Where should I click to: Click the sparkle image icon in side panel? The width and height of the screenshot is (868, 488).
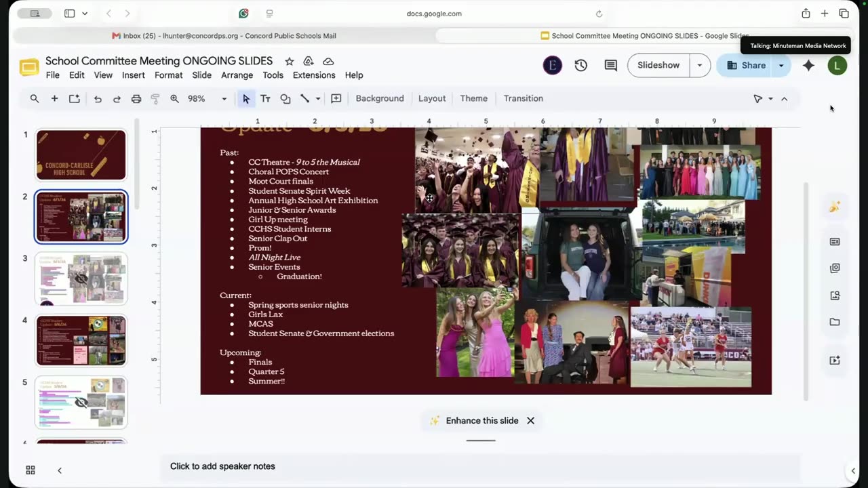tap(835, 207)
